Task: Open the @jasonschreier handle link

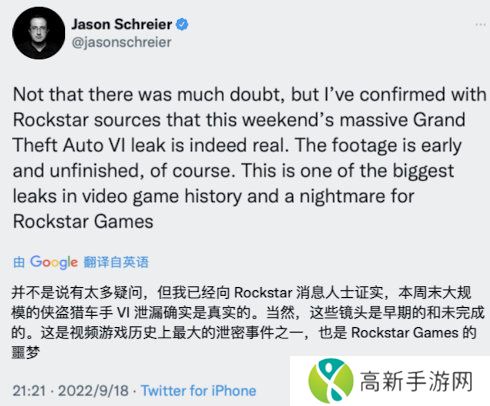Action: 122,42
